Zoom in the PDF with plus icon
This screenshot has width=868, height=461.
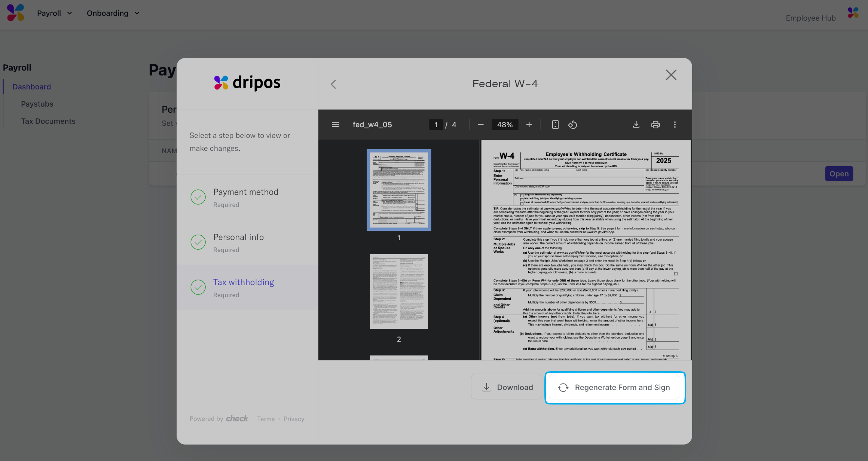[529, 125]
